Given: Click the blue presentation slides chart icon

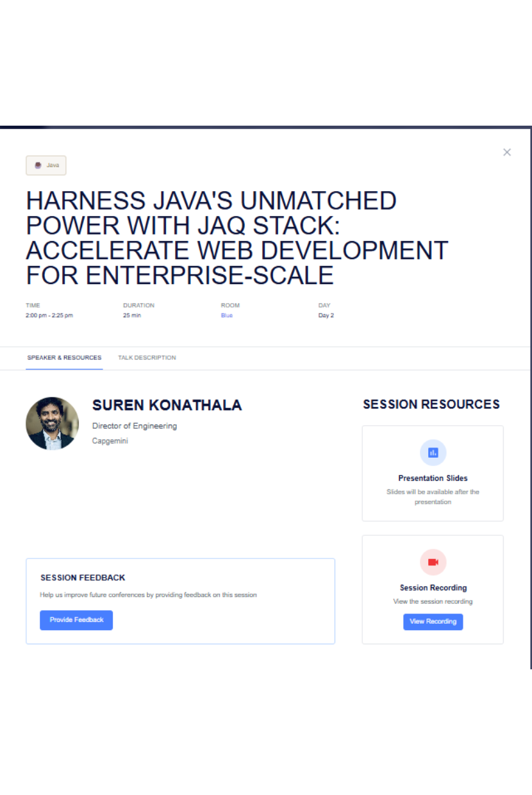Looking at the screenshot, I should (433, 453).
